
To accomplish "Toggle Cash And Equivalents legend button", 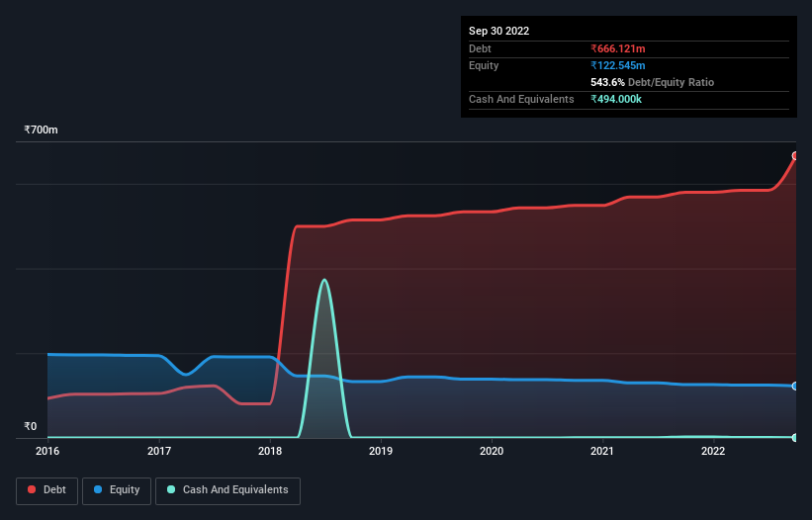I will (x=227, y=490).
